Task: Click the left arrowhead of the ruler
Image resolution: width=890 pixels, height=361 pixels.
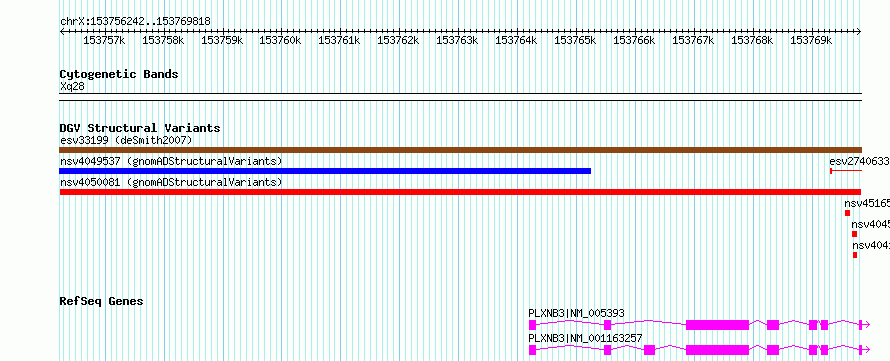Action: (62, 32)
